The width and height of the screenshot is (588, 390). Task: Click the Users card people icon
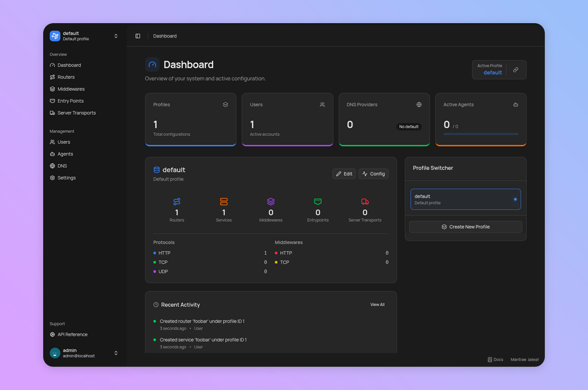(x=322, y=104)
